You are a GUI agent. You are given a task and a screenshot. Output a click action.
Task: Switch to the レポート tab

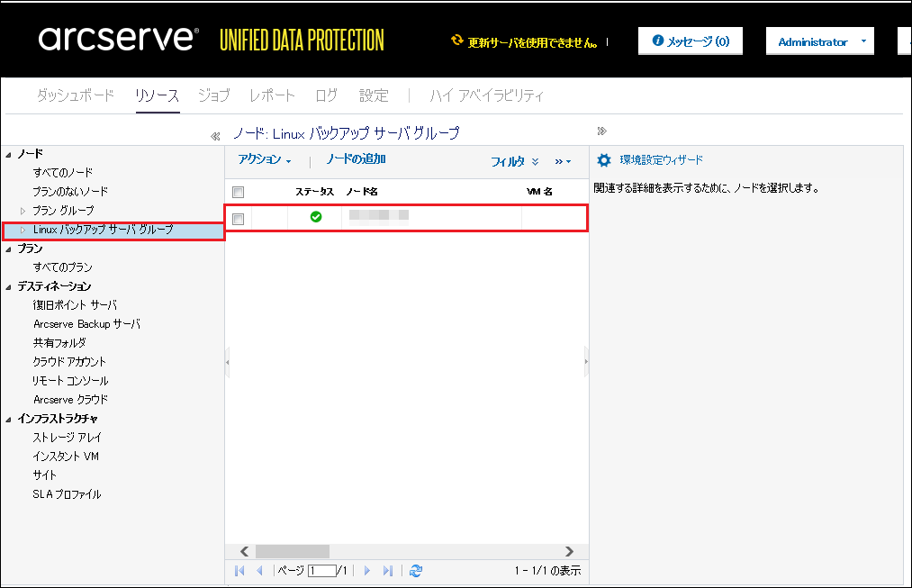[272, 95]
